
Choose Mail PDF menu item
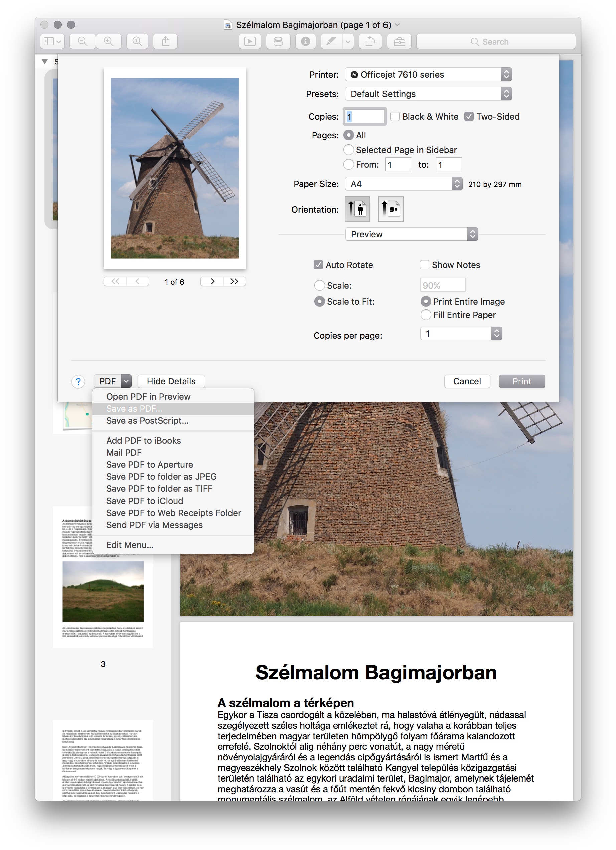[x=173, y=453]
